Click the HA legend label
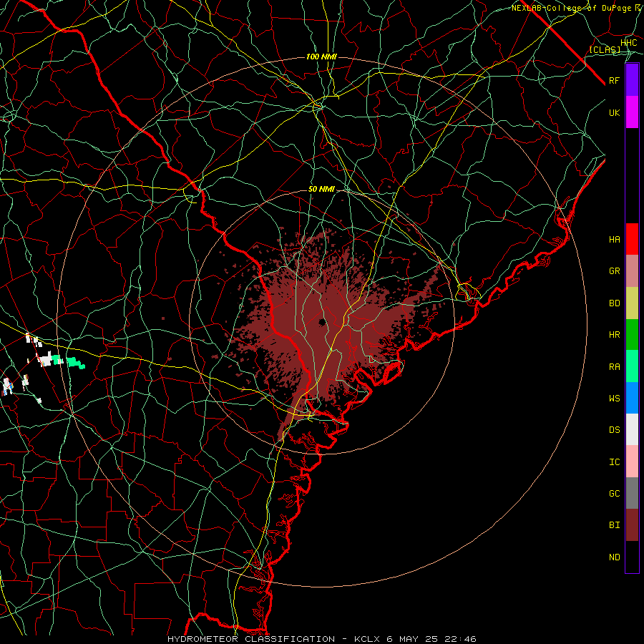The image size is (644, 644). (x=614, y=240)
